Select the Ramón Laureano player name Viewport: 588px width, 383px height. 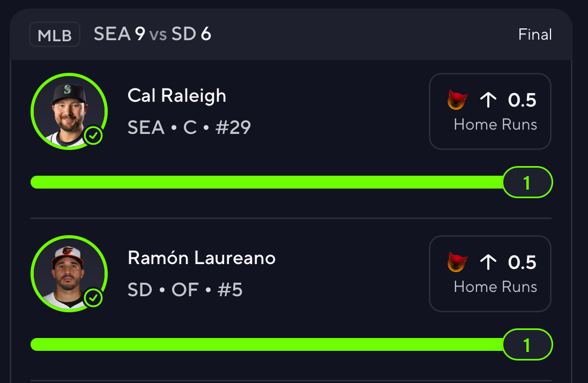[x=202, y=258]
